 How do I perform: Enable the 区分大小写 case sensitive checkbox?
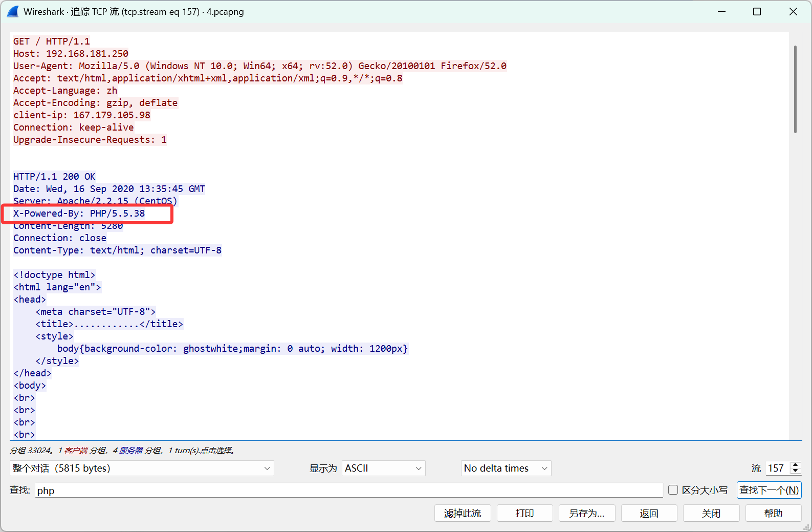(673, 490)
